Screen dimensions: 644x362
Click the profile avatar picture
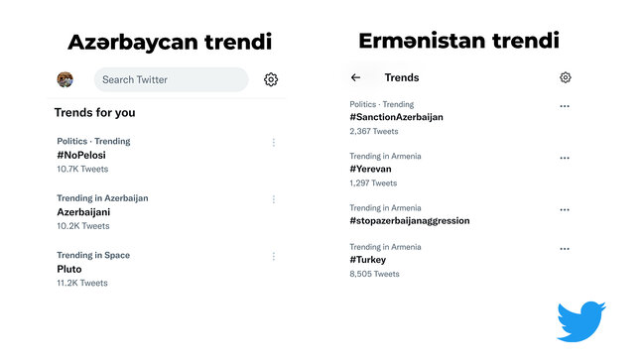click(64, 79)
